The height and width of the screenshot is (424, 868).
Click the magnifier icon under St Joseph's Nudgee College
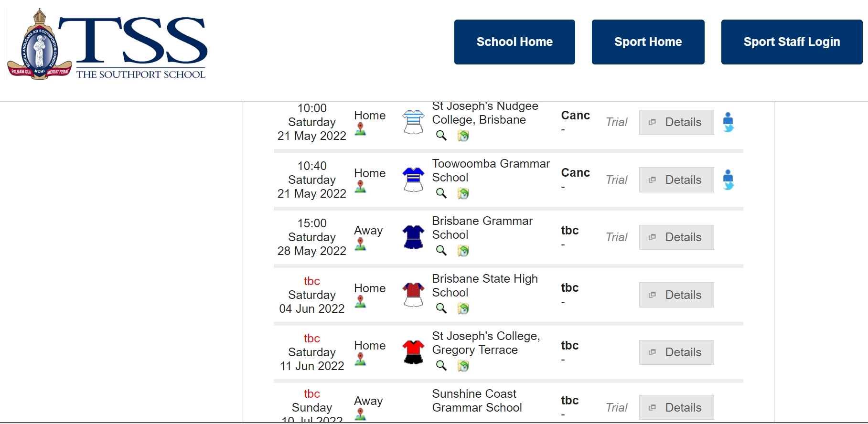(x=441, y=136)
